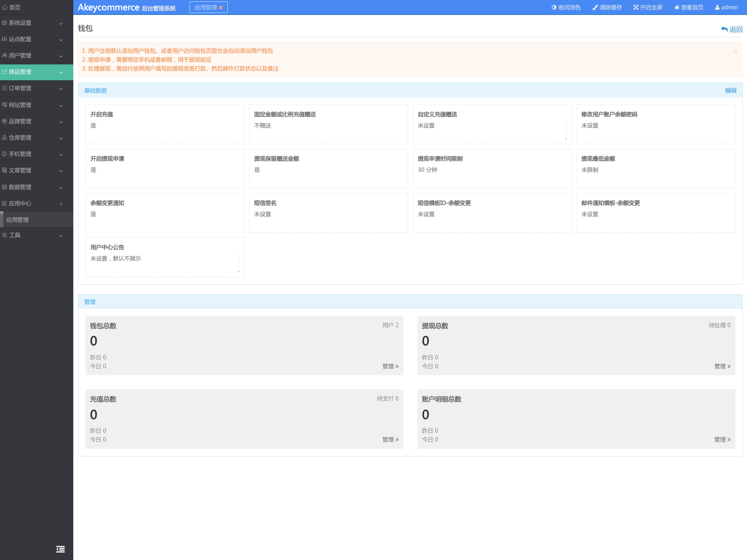Click the 修改用户账户余额密码 card
Viewport: 747px width, 560px height.
tap(656, 124)
